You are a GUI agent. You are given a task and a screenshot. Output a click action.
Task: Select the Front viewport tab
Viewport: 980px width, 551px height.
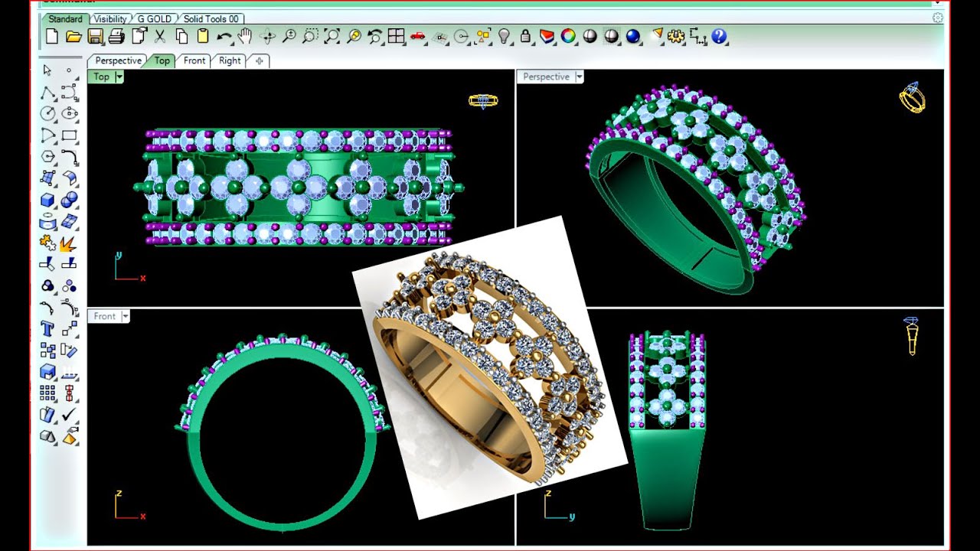coord(194,60)
